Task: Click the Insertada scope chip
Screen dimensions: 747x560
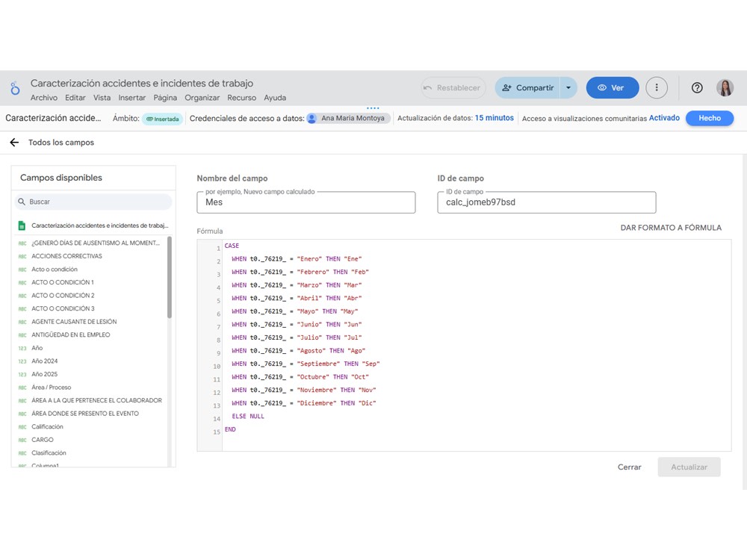Action: click(x=162, y=119)
